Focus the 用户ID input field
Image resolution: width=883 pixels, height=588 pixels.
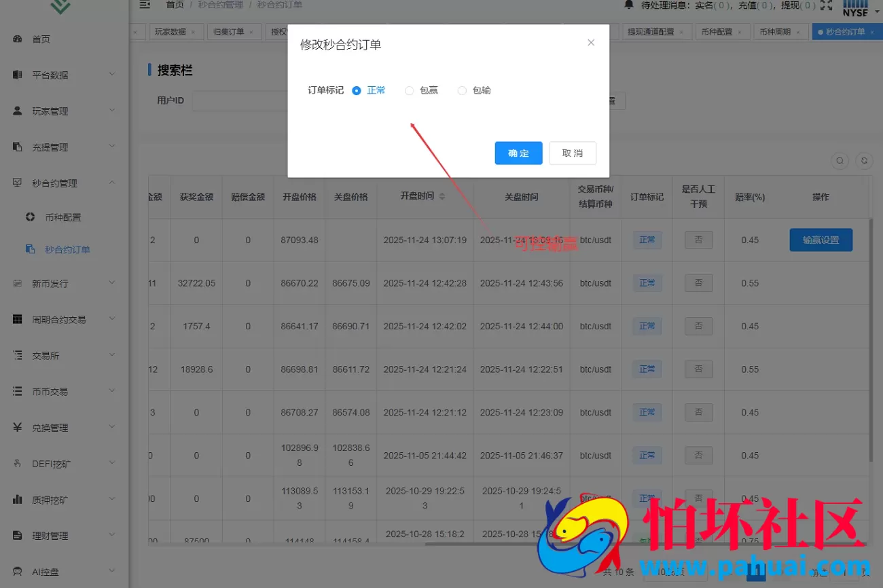241,100
